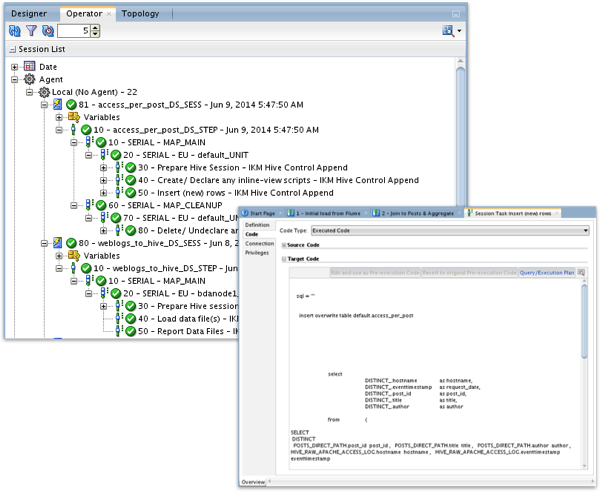Close the Operator tab

[x=109, y=14]
